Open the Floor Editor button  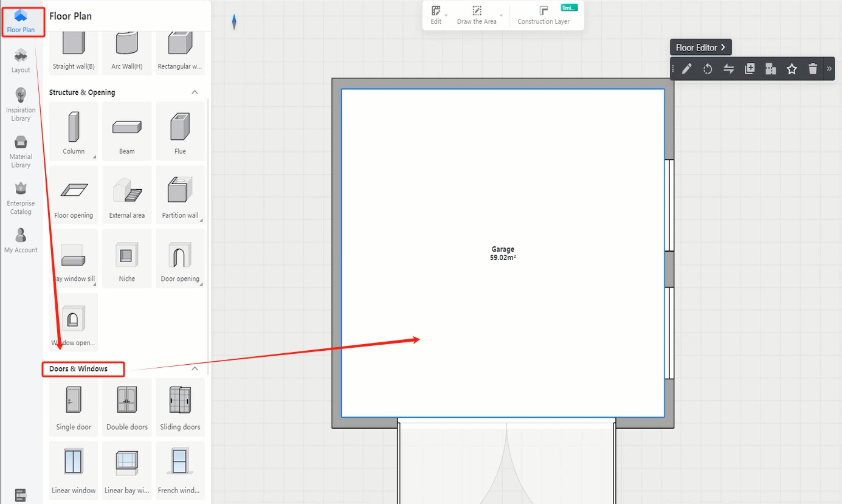point(701,47)
